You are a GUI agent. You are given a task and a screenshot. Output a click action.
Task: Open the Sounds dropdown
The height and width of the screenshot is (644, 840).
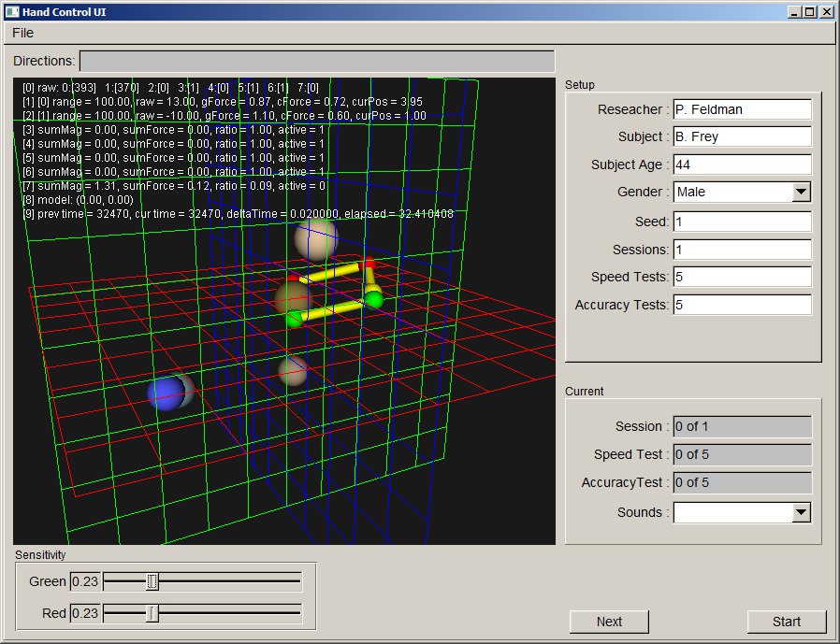(x=801, y=512)
